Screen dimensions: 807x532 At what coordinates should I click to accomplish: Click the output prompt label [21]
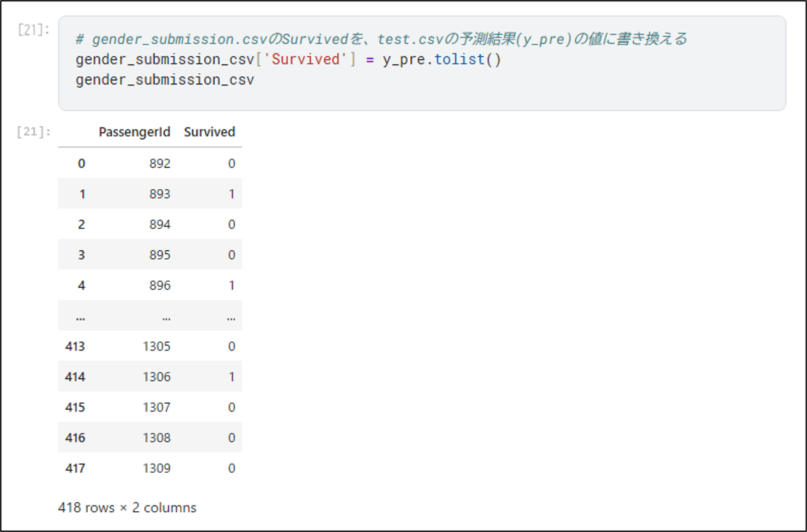tap(34, 132)
